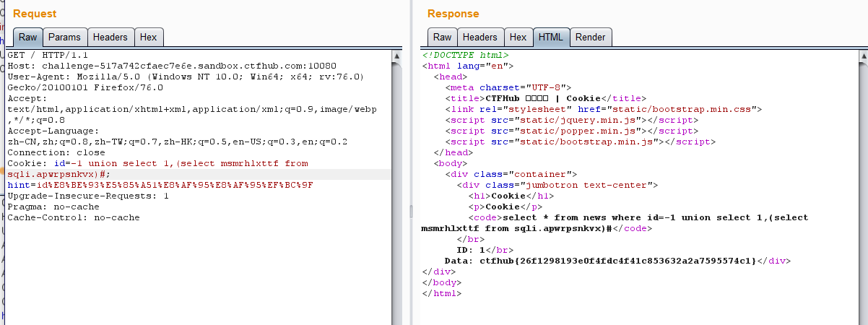Click the jumbotron text-center div line
Screen dimensions: 868x325
(557, 185)
